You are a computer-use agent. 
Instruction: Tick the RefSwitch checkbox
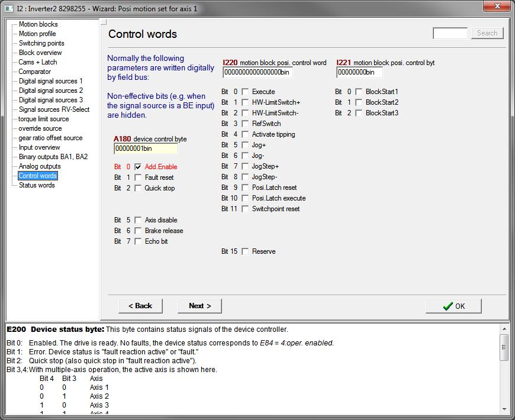[x=245, y=124]
